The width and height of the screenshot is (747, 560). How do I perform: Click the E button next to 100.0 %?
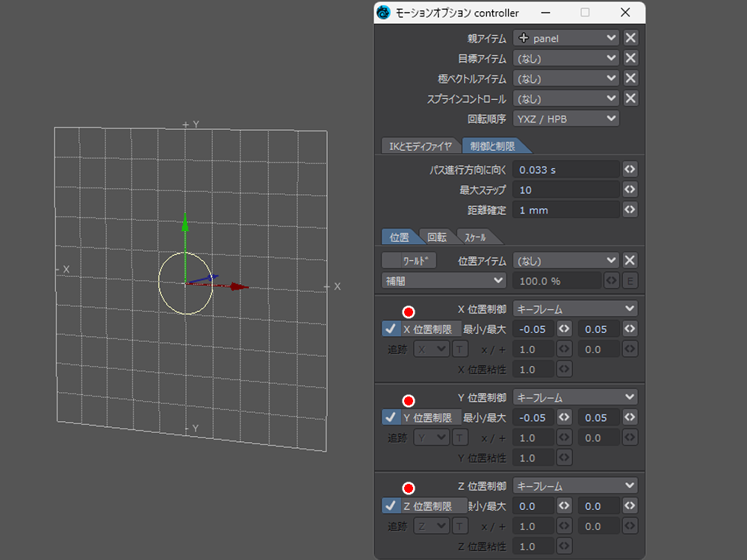click(x=630, y=281)
